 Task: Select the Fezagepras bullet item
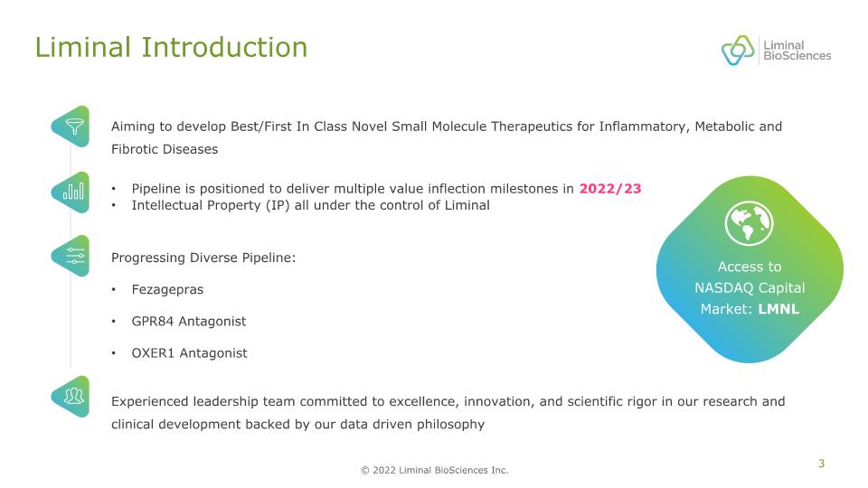pyautogui.click(x=167, y=290)
